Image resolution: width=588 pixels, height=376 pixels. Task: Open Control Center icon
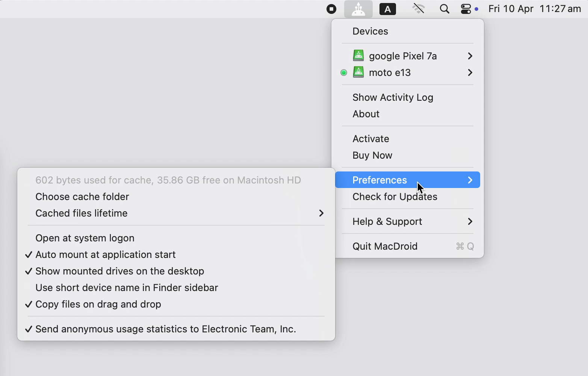click(466, 9)
